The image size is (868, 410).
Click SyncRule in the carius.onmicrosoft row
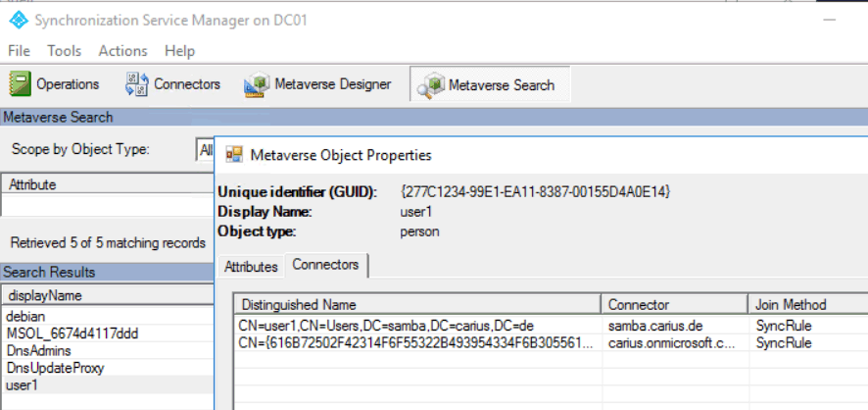[x=784, y=343]
